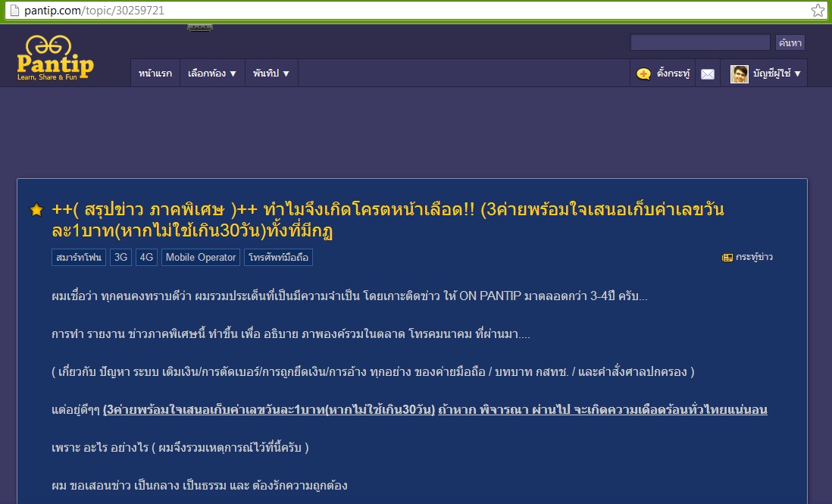Screen dimensions: 832x504
Task: Click line starting ( เกี่ยวกับ ปัญหา ระบบ เติมเงิน
Action: pos(373,372)
